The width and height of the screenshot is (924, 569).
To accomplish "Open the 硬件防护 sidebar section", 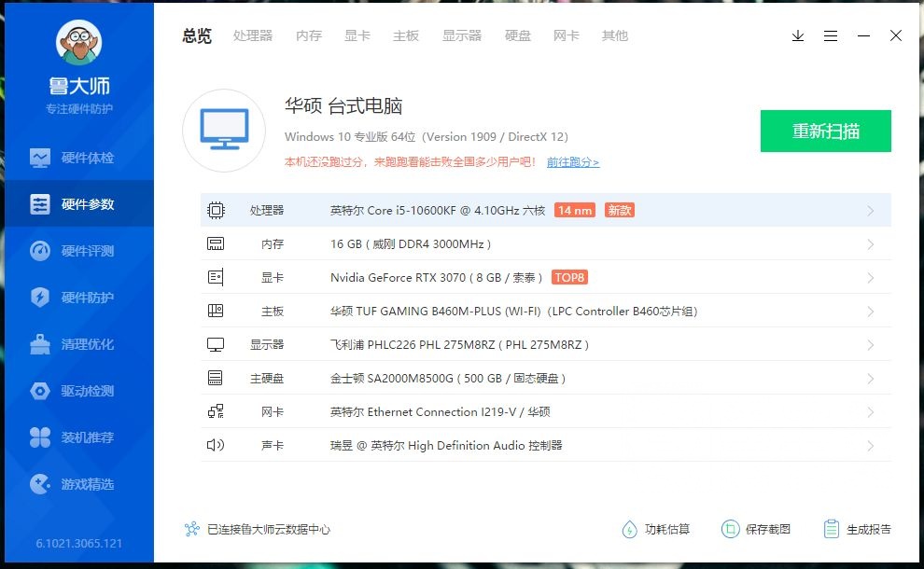I will click(x=78, y=297).
